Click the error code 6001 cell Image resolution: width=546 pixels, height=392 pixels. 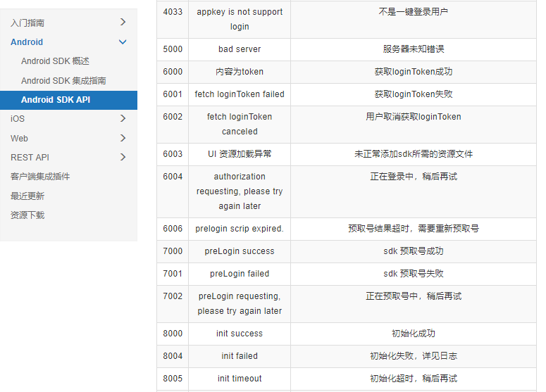[173, 94]
